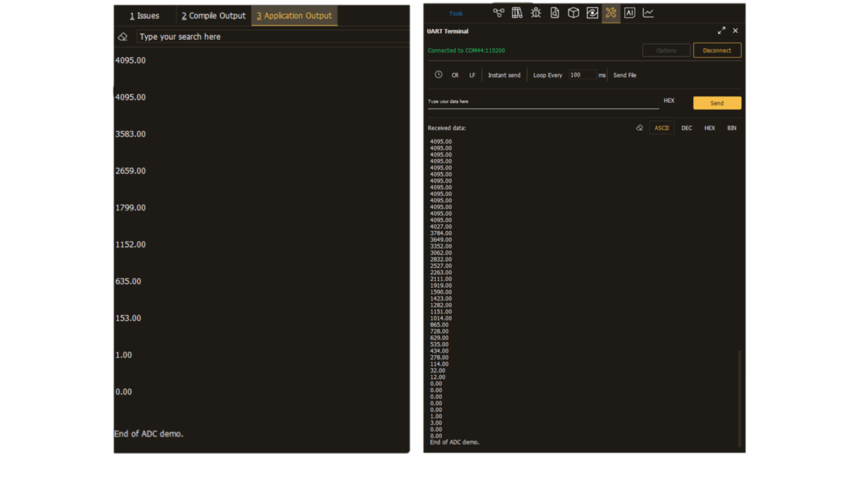This screenshot has width=868, height=478.
Task: Click the received data scrollbar
Action: [740, 398]
